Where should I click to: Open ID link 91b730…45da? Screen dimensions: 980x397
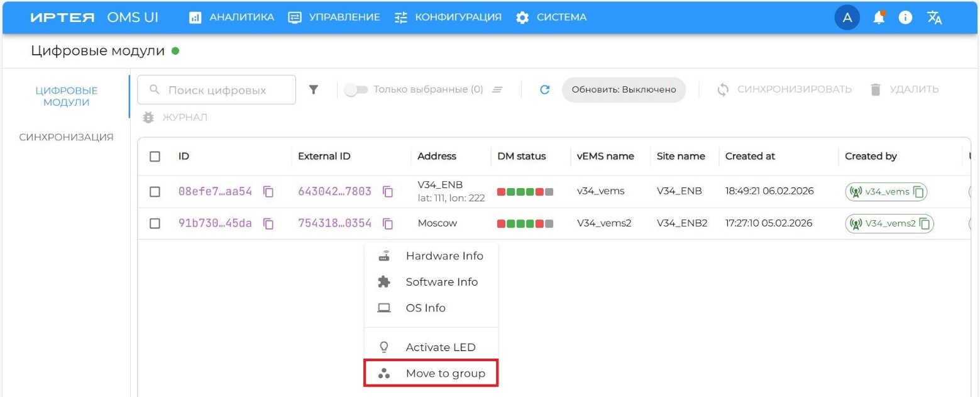pyautogui.click(x=215, y=223)
